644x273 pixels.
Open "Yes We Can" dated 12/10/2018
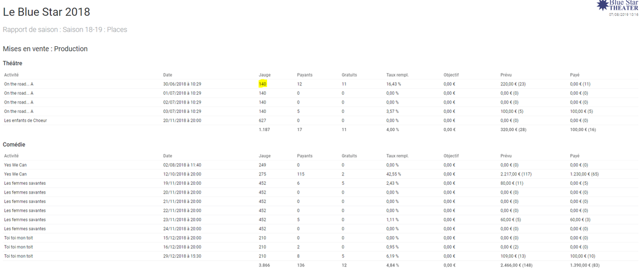[x=15, y=174]
